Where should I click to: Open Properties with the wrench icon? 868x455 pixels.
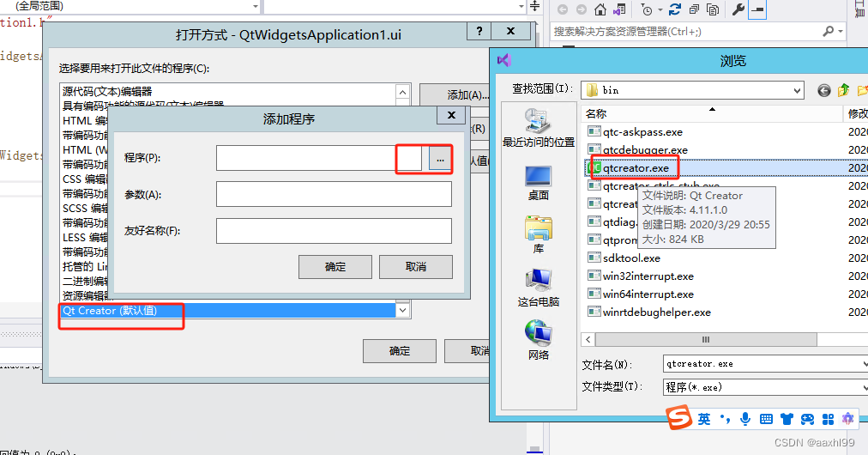point(738,9)
